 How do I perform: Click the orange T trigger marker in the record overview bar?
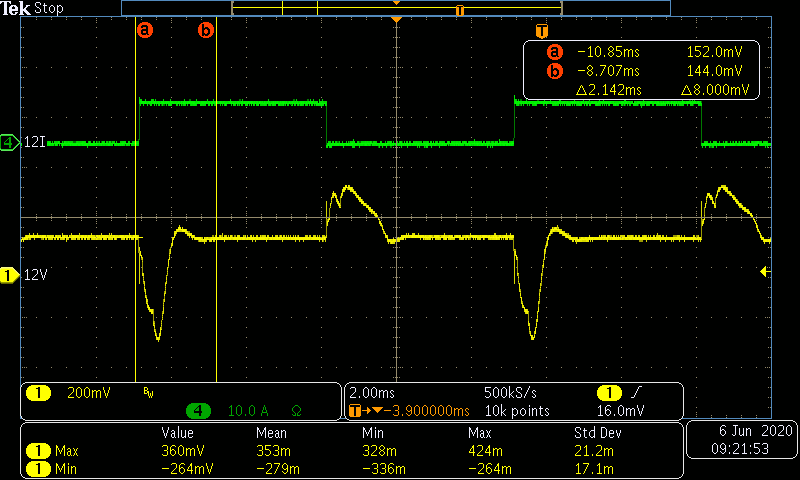[x=460, y=10]
